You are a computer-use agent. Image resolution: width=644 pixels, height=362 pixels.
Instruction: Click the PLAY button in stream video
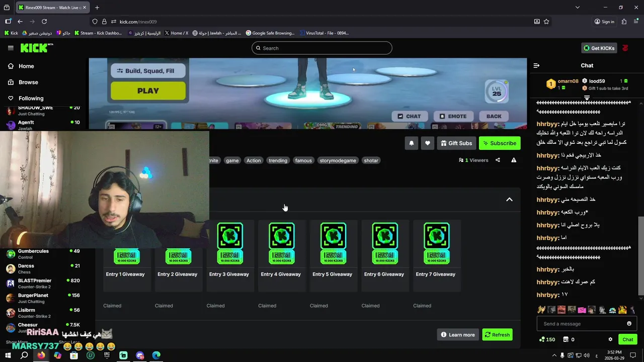click(x=148, y=91)
